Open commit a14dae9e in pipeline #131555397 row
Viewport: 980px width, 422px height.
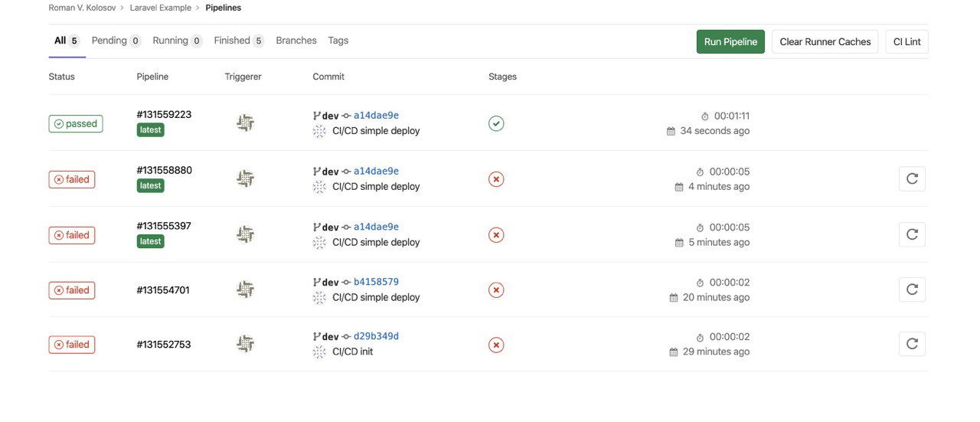(376, 227)
